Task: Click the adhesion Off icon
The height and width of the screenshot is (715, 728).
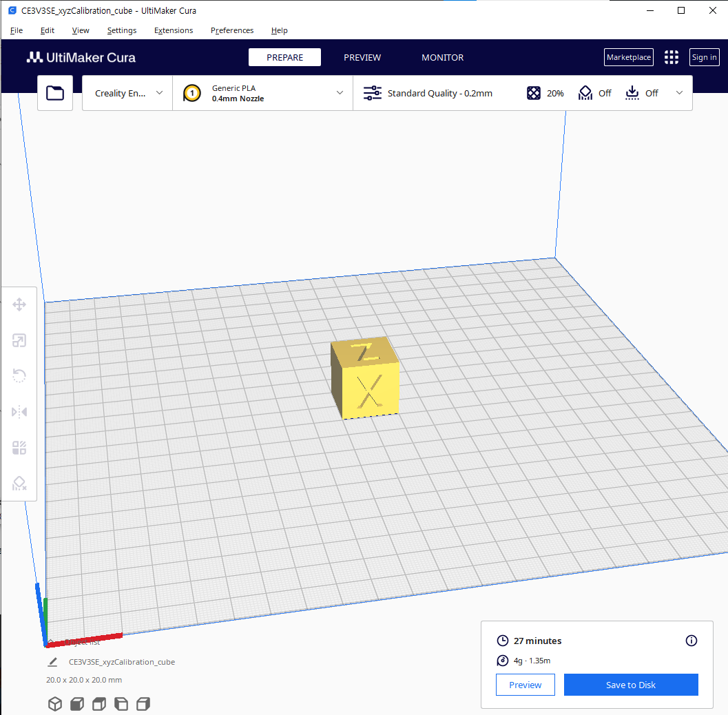Action: pos(632,93)
